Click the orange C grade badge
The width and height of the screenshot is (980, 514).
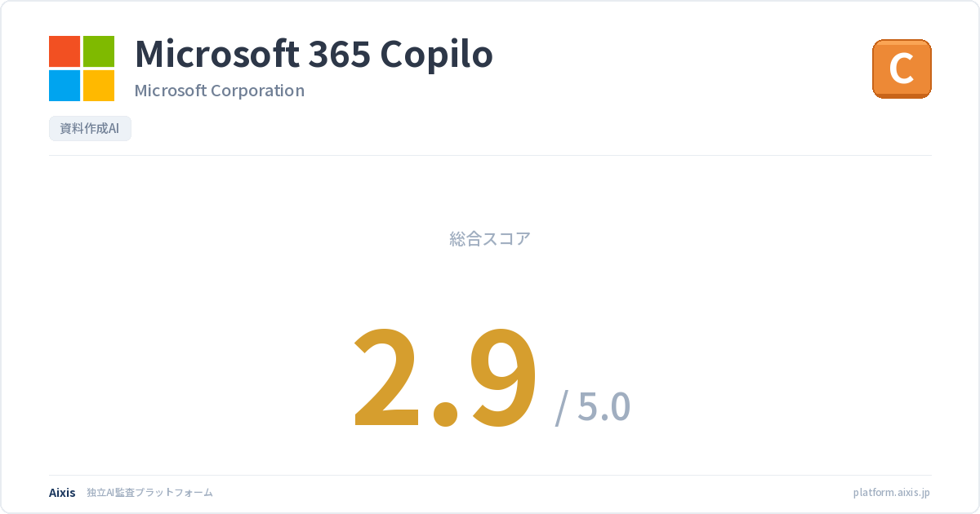[x=902, y=69]
